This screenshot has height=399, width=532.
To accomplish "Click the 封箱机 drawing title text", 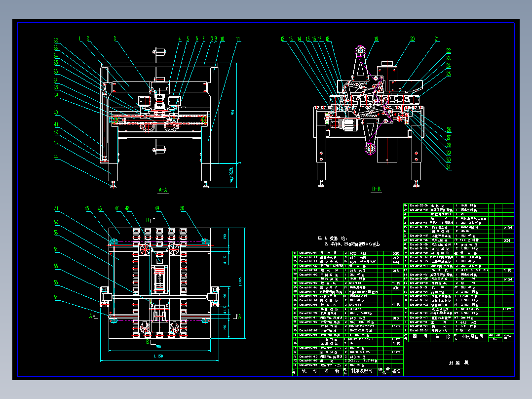I will [x=459, y=362].
